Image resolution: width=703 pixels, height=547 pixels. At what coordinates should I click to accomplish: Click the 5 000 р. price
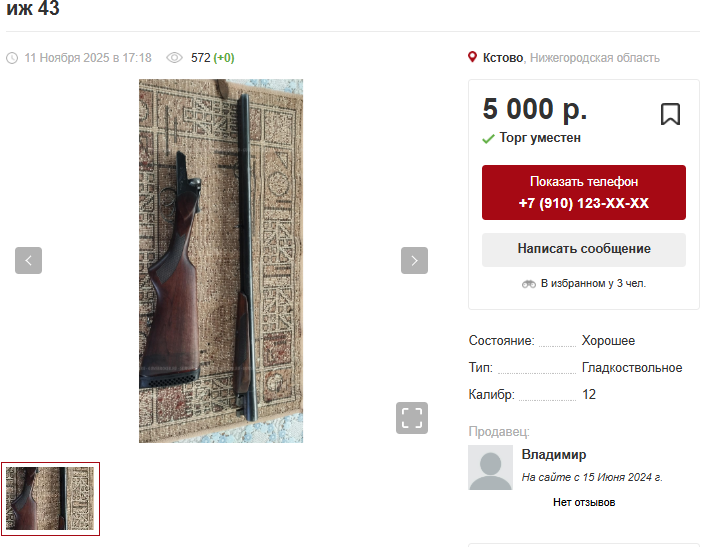click(x=534, y=109)
